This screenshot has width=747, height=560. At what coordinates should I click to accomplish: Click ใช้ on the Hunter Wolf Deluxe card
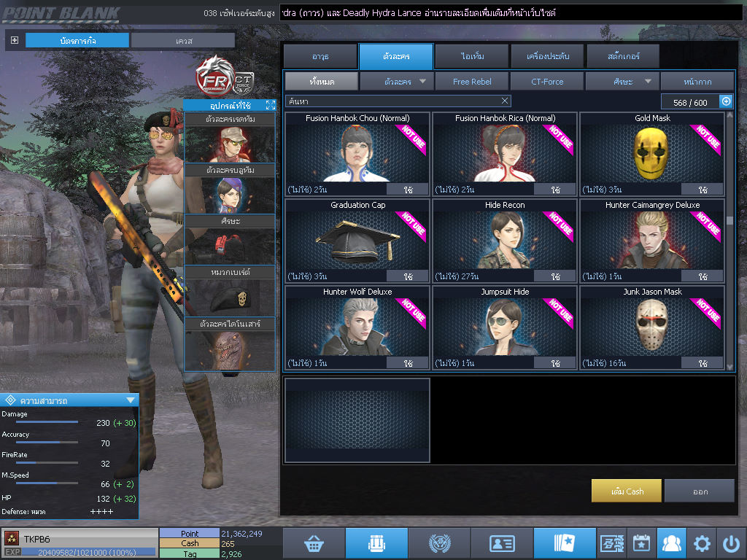tap(408, 363)
